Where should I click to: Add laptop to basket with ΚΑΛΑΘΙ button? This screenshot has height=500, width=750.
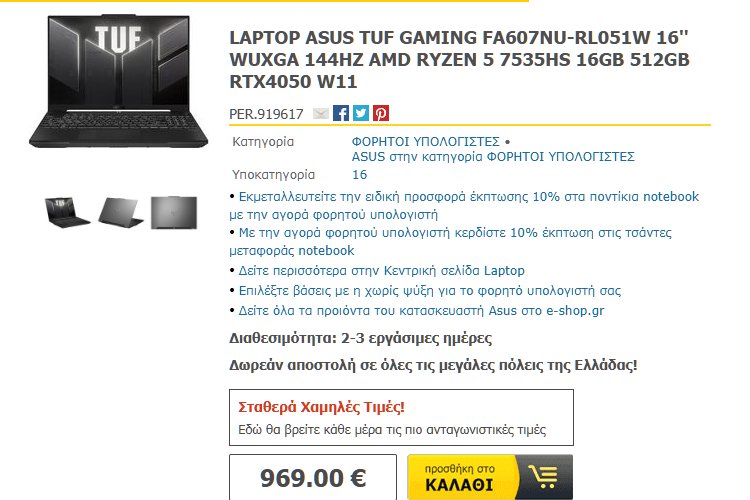490,477
